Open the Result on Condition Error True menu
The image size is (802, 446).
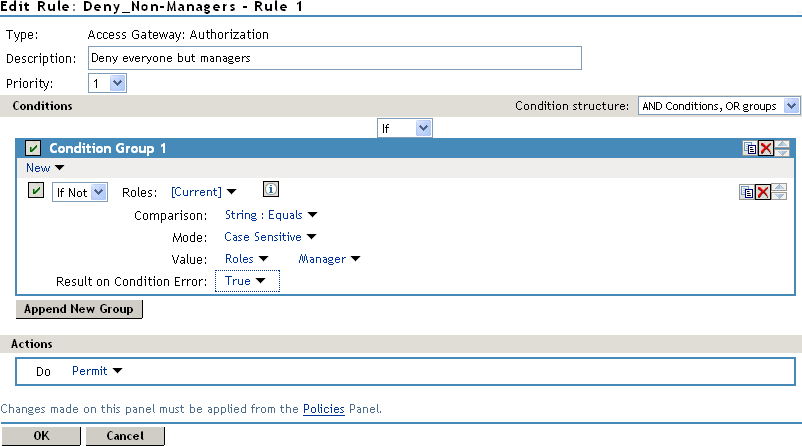[x=245, y=282]
